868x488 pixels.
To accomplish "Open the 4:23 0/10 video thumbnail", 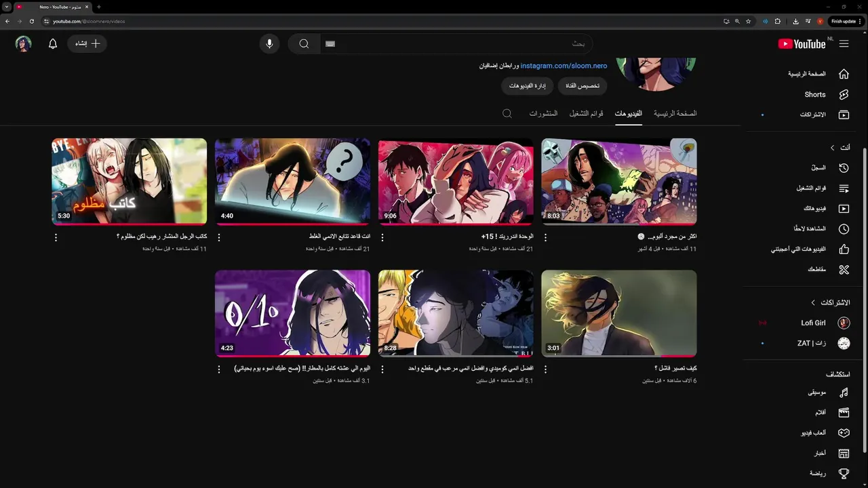I will (292, 313).
